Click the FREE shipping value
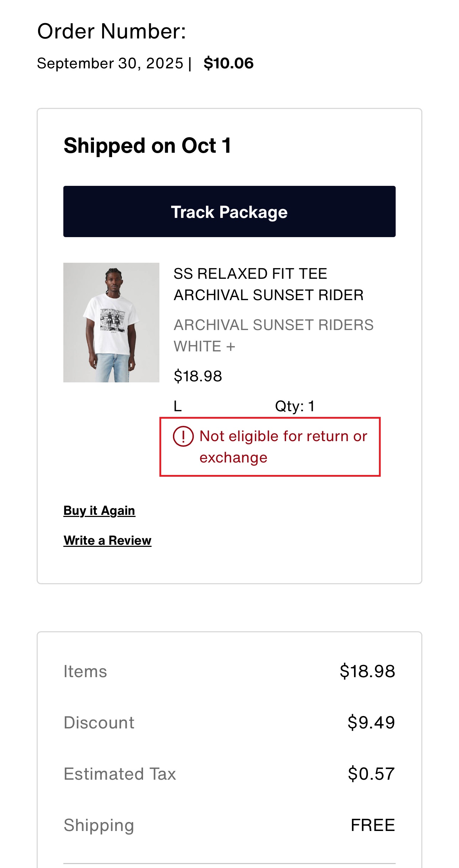The image size is (459, 868). 373,825
